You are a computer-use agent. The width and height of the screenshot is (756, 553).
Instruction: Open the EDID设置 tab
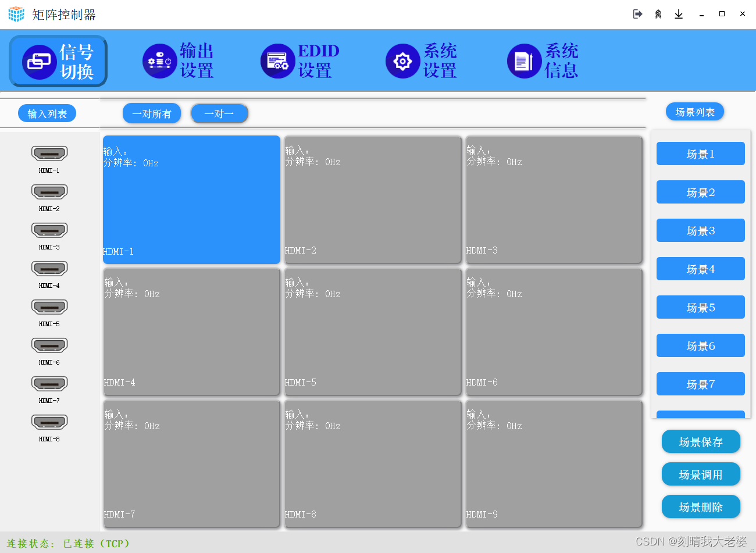(x=300, y=61)
